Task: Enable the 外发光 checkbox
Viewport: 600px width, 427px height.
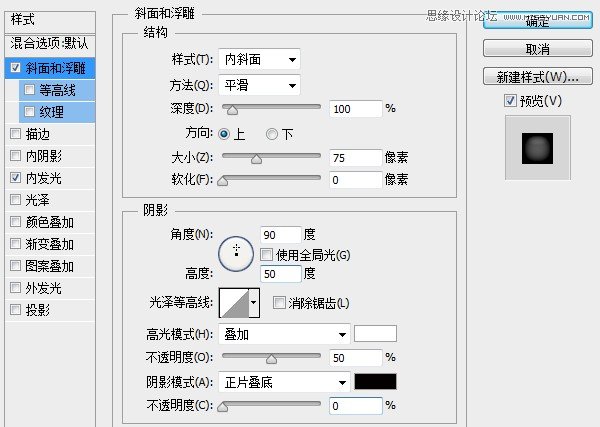Action: point(15,287)
